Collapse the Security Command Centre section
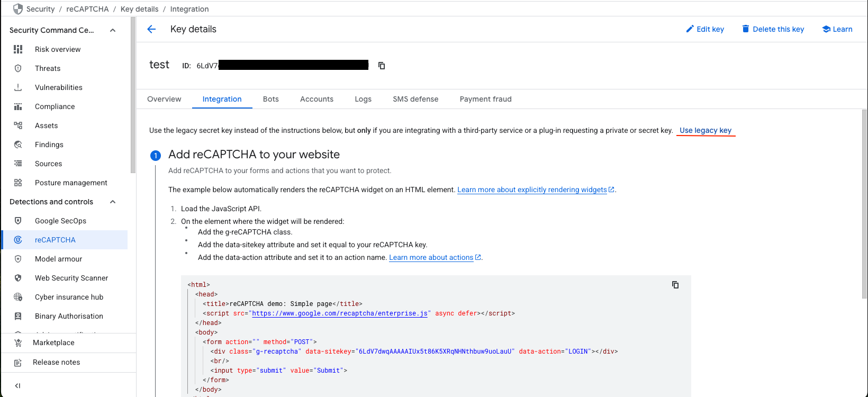 click(113, 30)
